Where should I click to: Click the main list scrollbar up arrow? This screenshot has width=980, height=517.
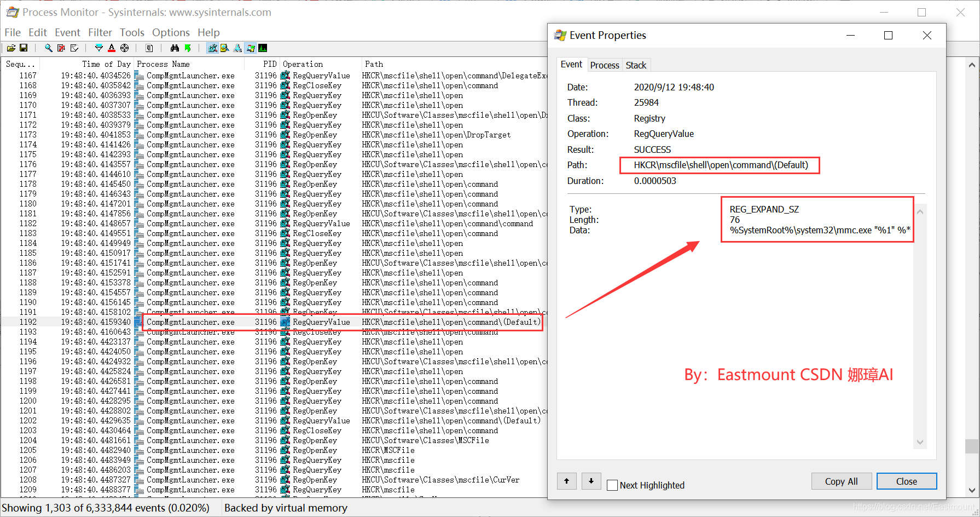click(x=972, y=65)
